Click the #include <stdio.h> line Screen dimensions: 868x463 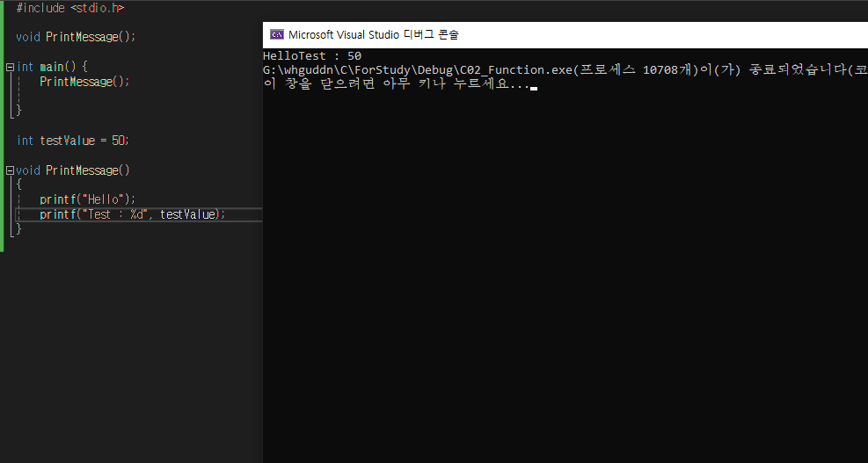click(x=70, y=8)
